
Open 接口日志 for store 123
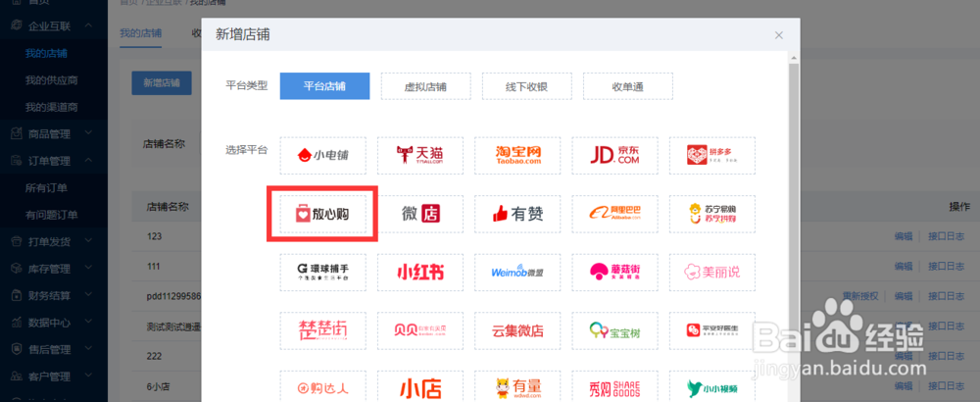(946, 236)
